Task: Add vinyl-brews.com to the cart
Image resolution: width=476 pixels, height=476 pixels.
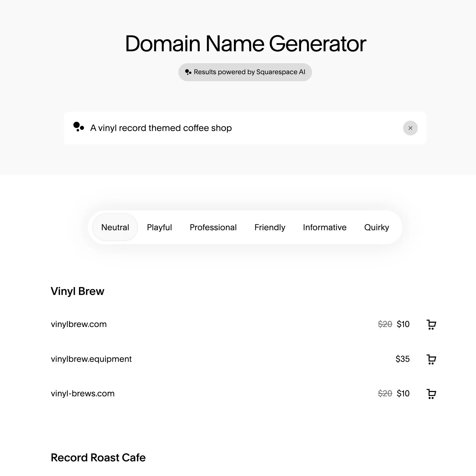Action: coord(431,394)
